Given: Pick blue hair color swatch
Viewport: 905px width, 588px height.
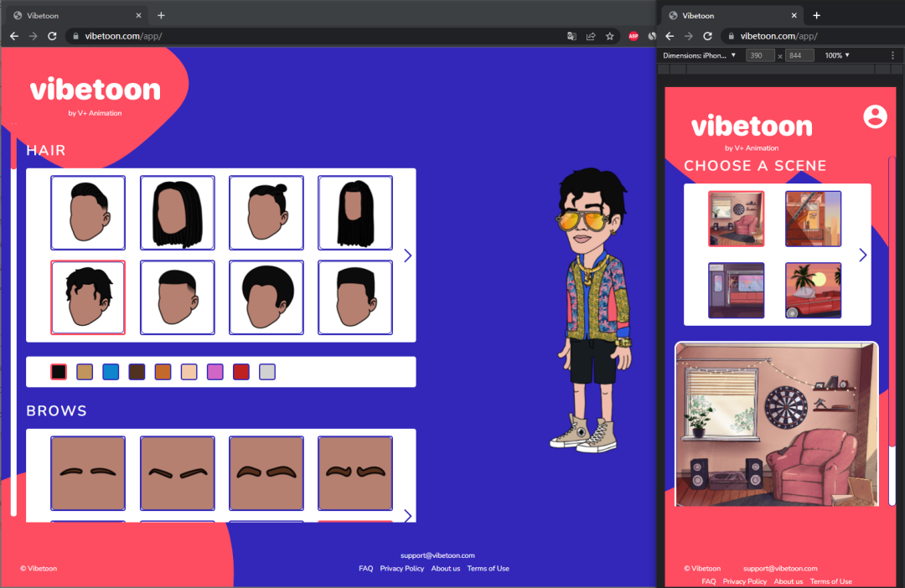Looking at the screenshot, I should (x=111, y=372).
